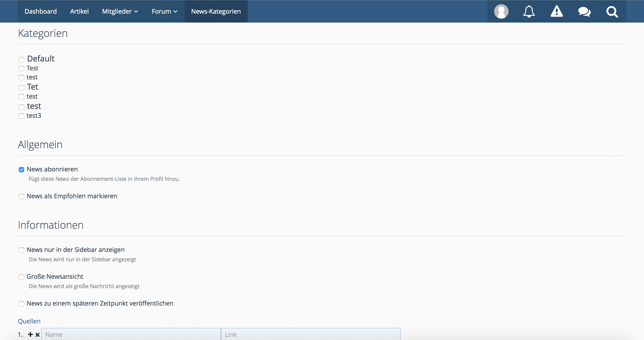Click 'Die News wird nur in der Sidebar angezeigt'

[82, 260]
